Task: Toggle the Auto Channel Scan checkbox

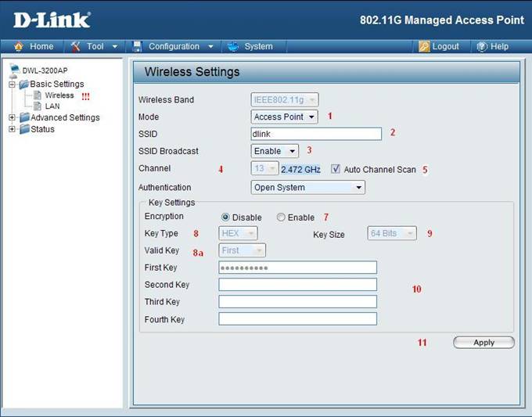Action: coord(336,169)
